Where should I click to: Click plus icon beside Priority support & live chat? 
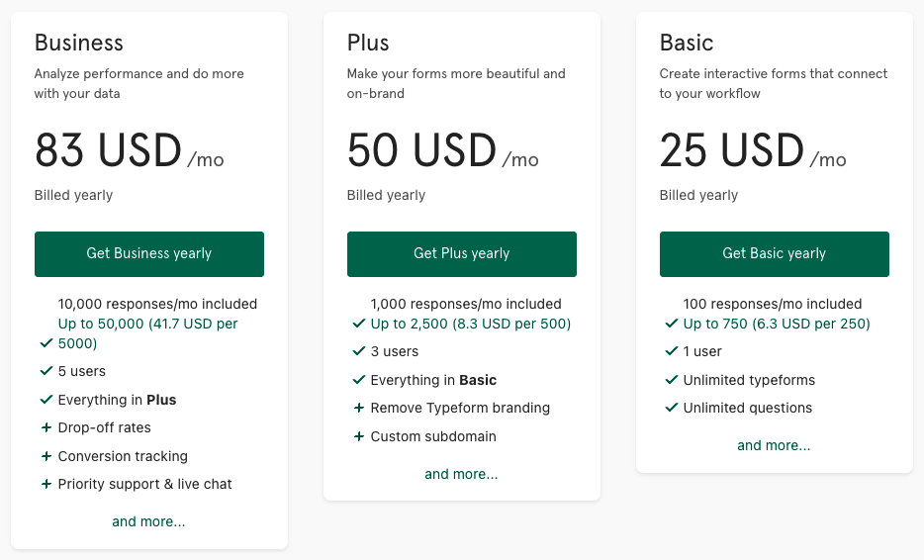[46, 484]
